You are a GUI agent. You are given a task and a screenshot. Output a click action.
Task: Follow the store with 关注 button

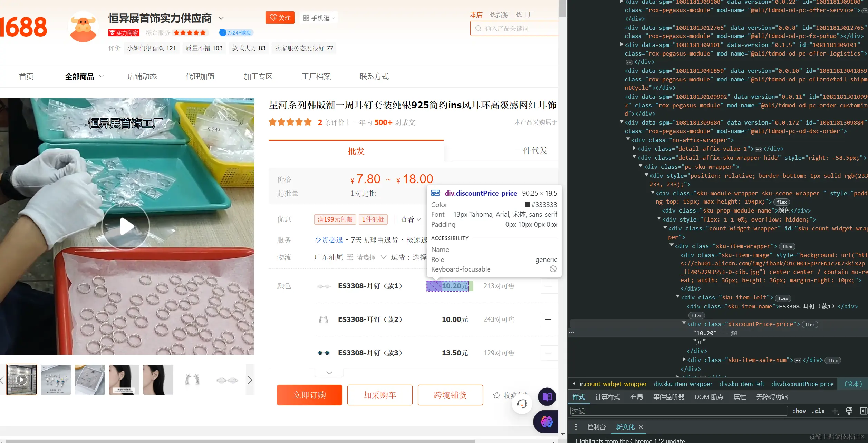[x=280, y=18]
